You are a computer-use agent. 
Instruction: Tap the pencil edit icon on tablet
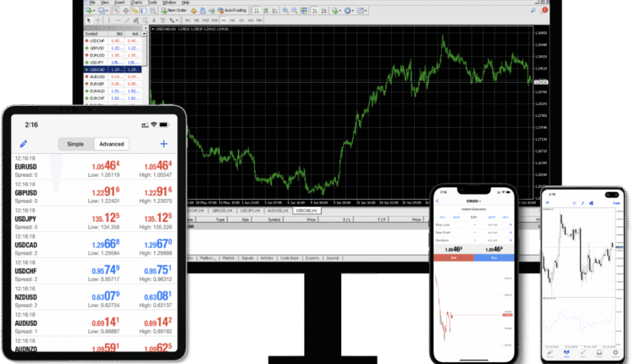point(24,144)
